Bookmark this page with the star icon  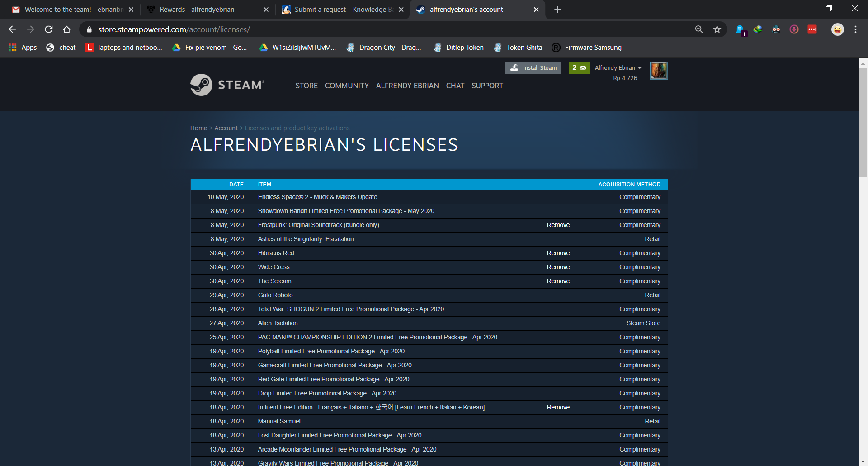click(717, 29)
